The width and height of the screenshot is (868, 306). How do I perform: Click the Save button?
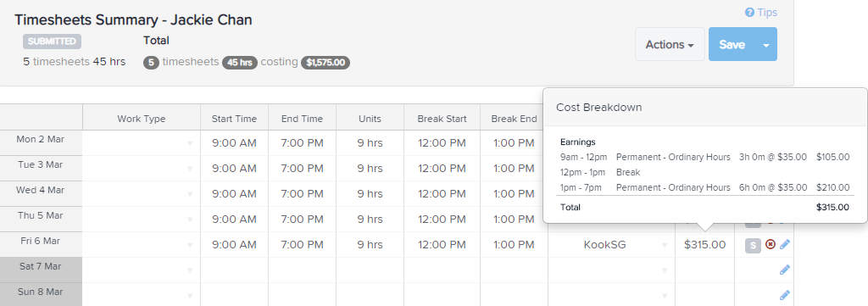tap(732, 44)
